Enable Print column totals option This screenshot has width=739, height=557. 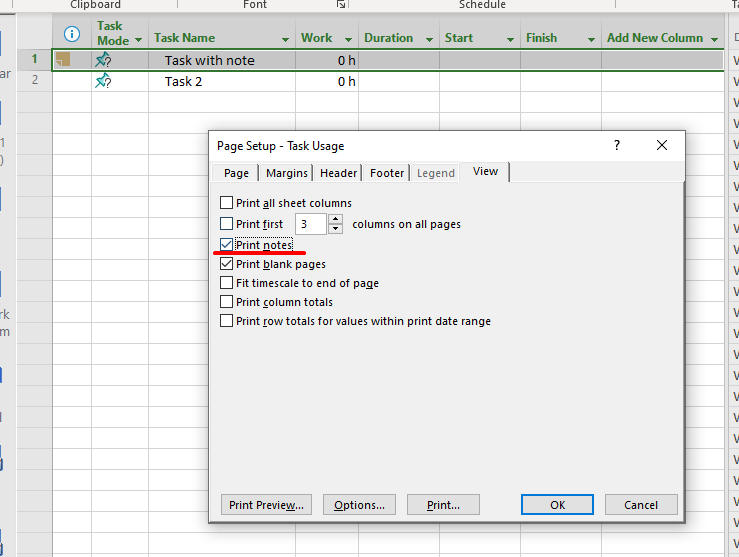click(226, 302)
